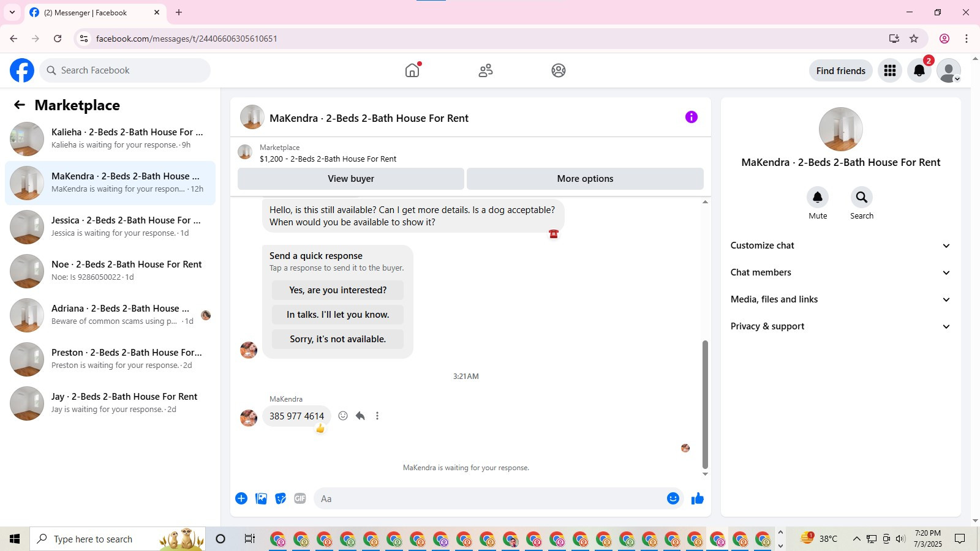Image resolution: width=980 pixels, height=551 pixels.
Task: Open conversation information icon
Action: pos(692,117)
